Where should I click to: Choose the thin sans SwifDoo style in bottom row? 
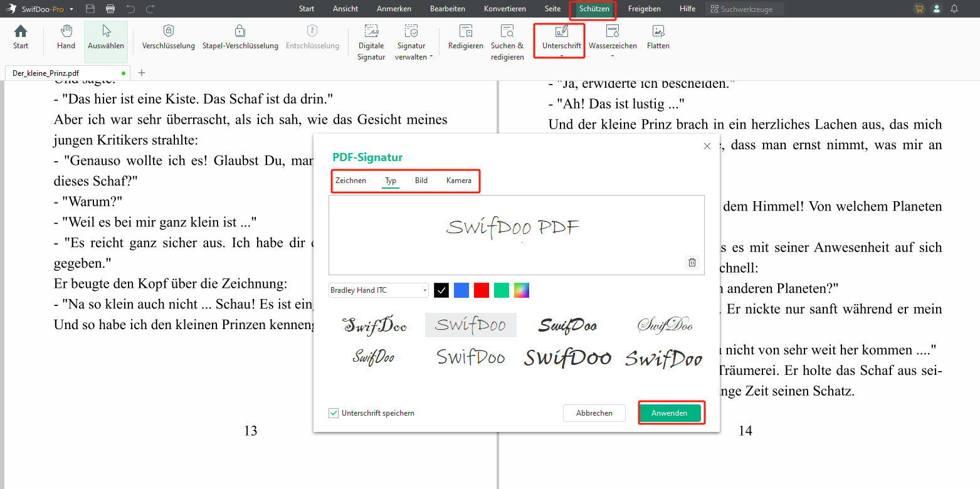pyautogui.click(x=471, y=357)
